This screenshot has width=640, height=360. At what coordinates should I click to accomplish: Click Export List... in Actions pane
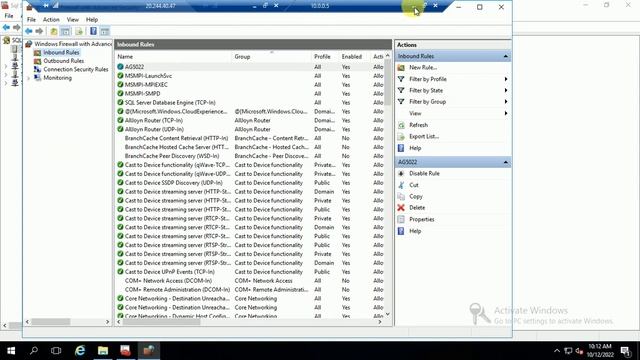[424, 136]
